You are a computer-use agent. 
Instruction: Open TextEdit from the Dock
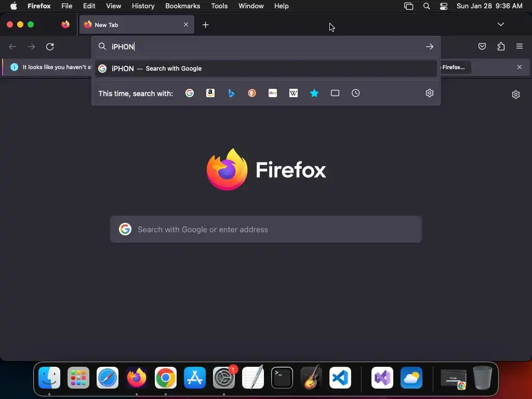[253, 378]
